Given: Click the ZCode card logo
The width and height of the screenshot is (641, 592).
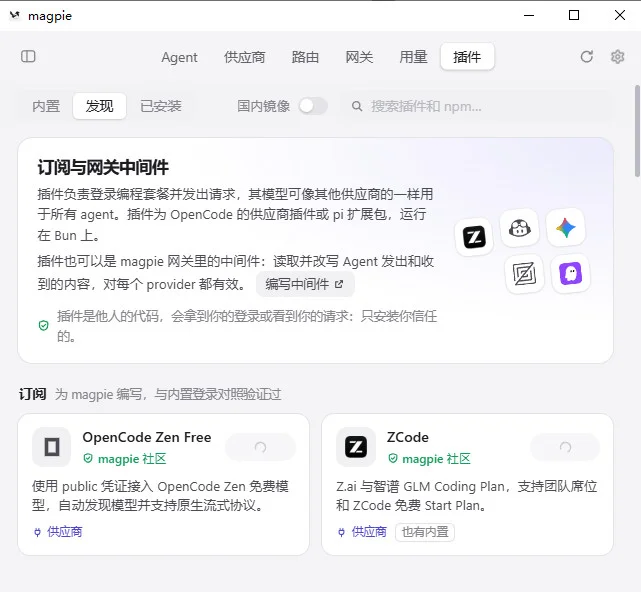Looking at the screenshot, I should [x=356, y=447].
